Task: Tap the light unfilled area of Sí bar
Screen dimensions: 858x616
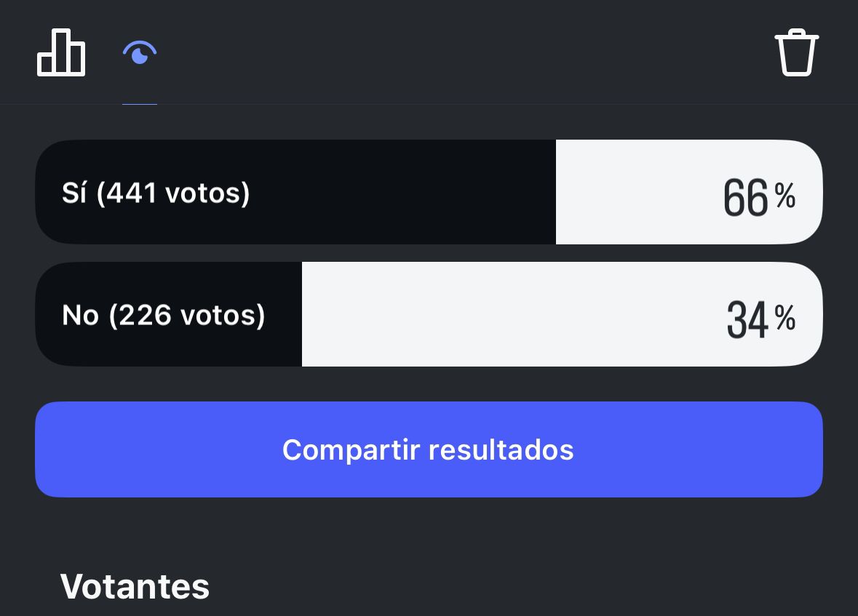Action: point(689,192)
